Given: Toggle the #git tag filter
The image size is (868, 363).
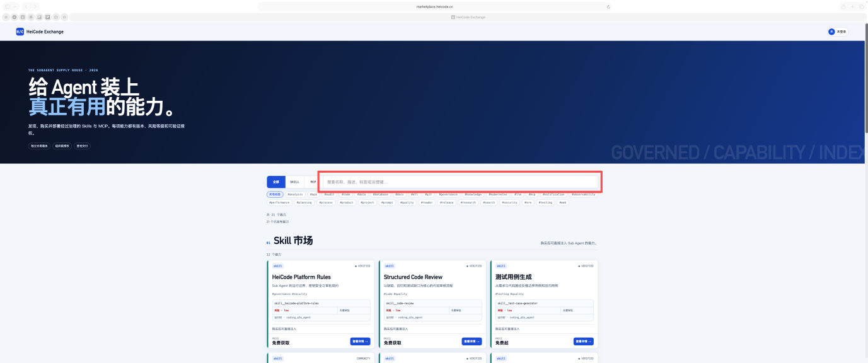Looking at the screenshot, I should tap(428, 194).
